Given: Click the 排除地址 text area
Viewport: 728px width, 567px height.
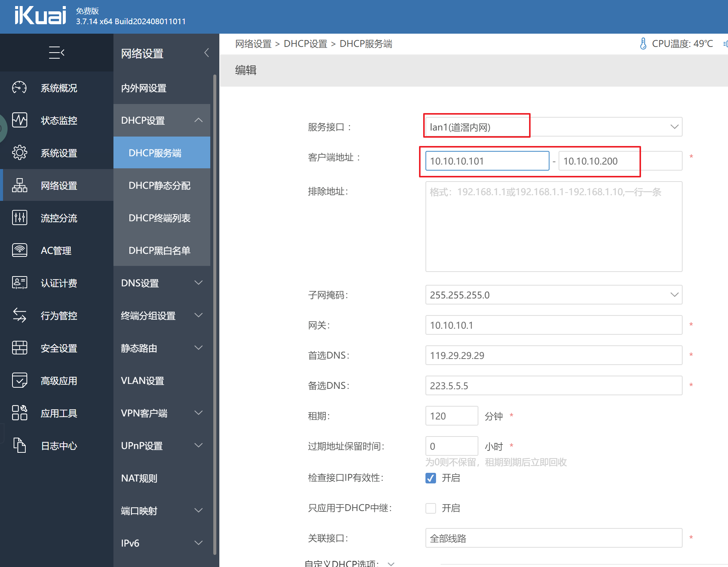Looking at the screenshot, I should [x=554, y=227].
